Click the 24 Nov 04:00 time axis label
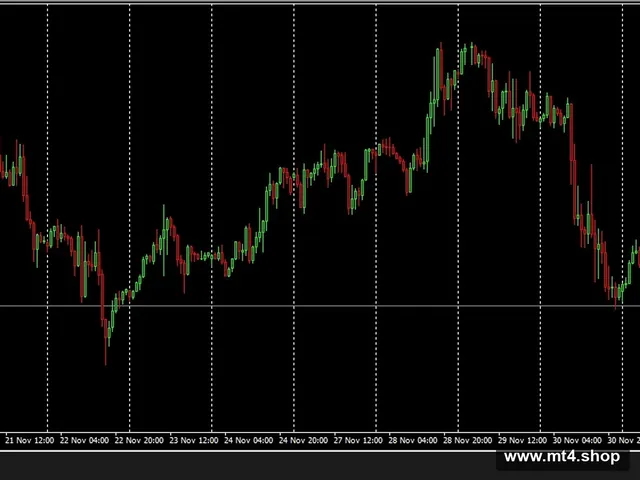Screen dimensions: 640x480 pos(249,440)
